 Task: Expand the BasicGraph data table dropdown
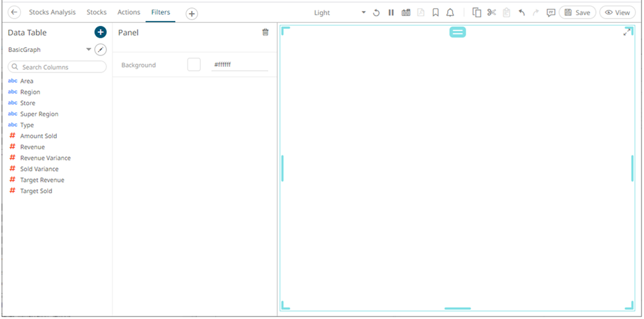pyautogui.click(x=89, y=50)
